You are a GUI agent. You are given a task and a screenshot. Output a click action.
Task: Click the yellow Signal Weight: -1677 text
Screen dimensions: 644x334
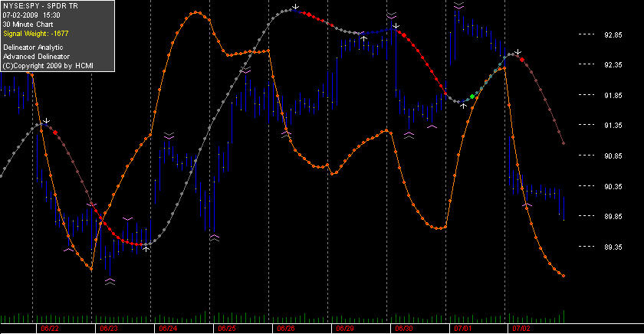36,34
